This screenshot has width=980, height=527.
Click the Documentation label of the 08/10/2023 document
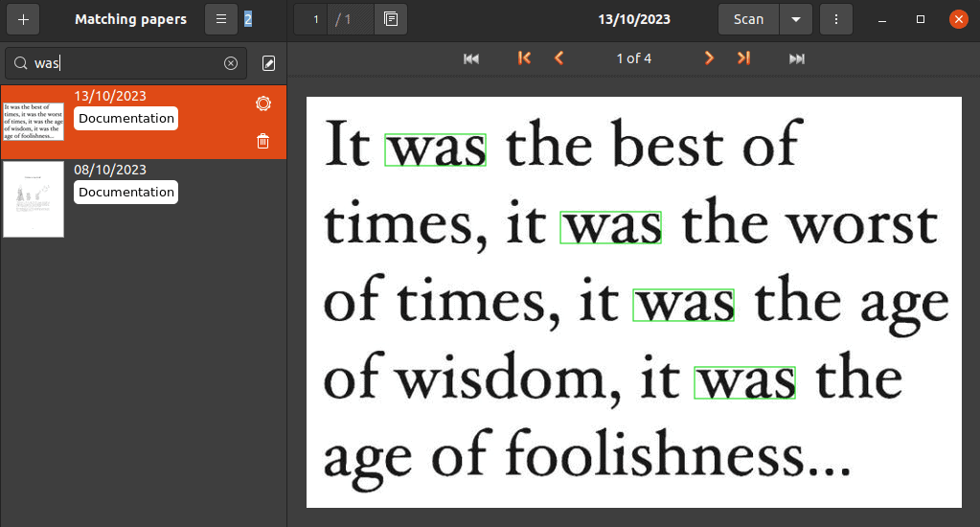click(126, 192)
